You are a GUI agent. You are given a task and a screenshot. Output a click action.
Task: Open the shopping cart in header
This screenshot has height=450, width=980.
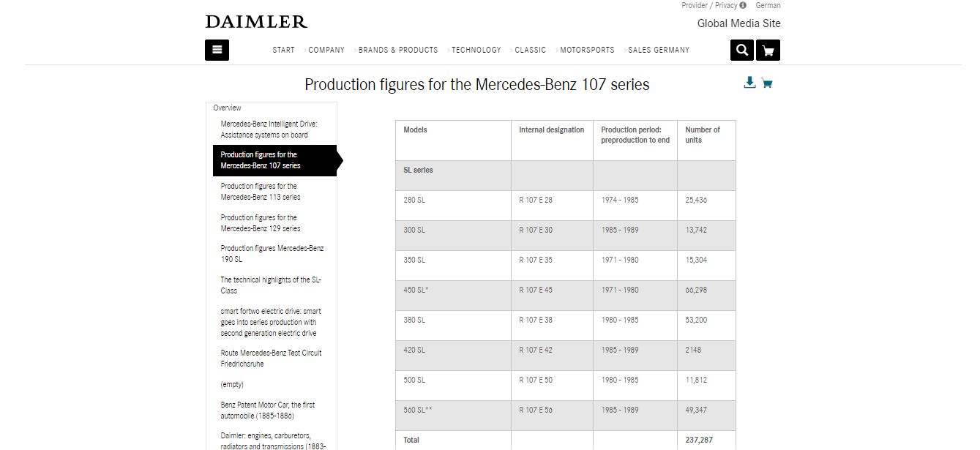(768, 50)
